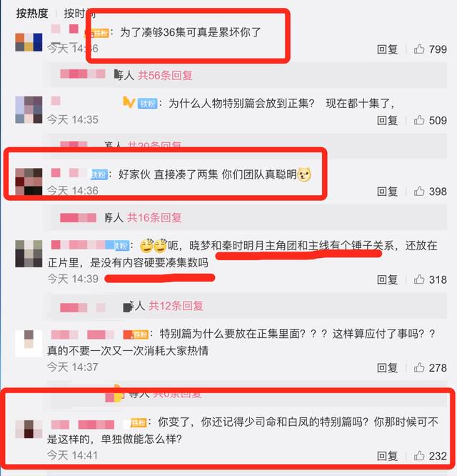Open avatar of the 14:36 doge commenter

(x=29, y=182)
